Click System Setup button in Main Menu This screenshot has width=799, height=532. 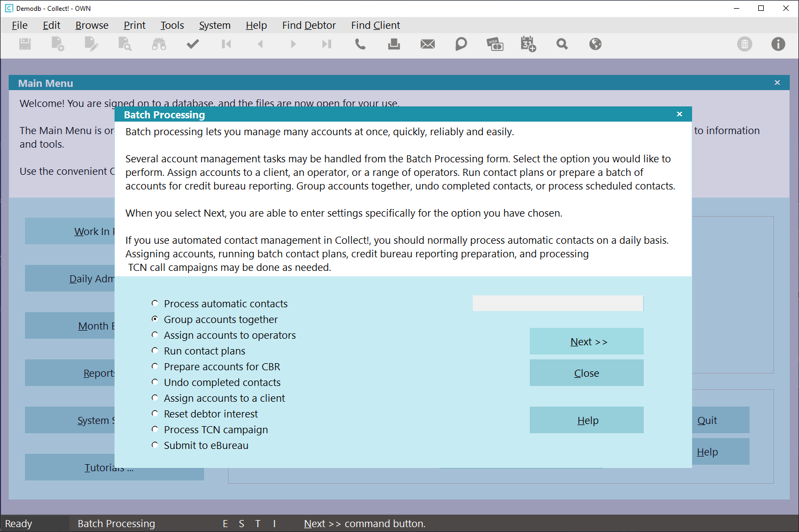tap(70, 420)
